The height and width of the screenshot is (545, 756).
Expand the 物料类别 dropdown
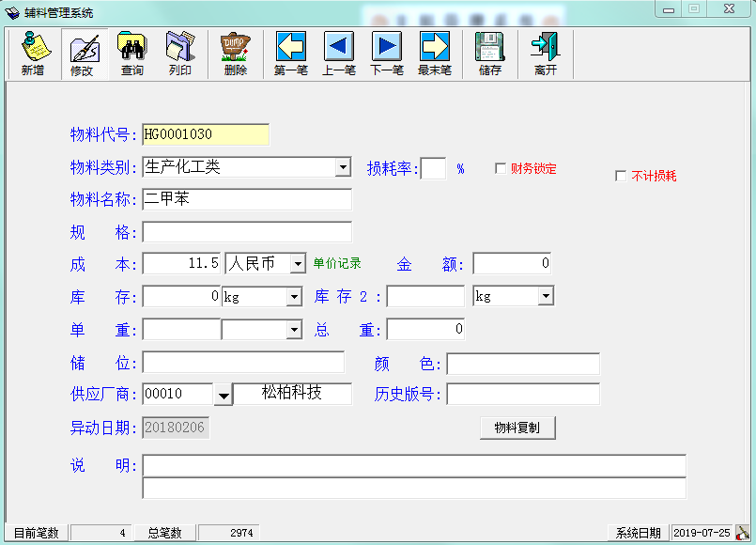[343, 167]
